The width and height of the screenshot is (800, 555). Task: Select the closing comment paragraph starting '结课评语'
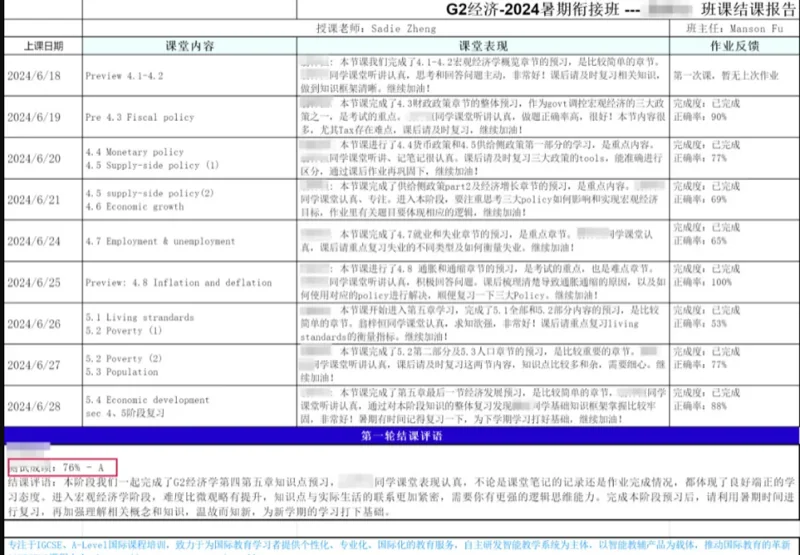pos(402,497)
